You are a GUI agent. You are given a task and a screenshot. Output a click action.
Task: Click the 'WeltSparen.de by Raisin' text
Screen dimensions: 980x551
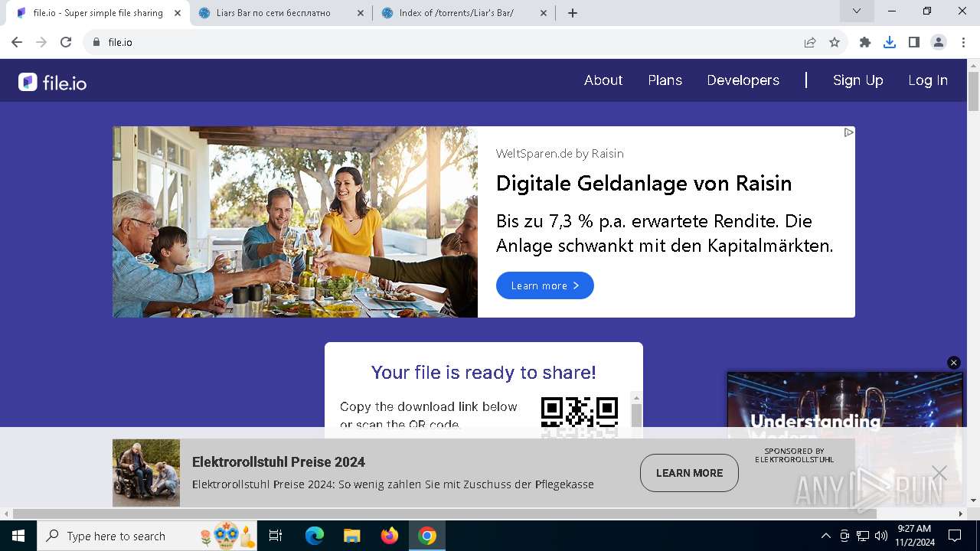(x=560, y=154)
